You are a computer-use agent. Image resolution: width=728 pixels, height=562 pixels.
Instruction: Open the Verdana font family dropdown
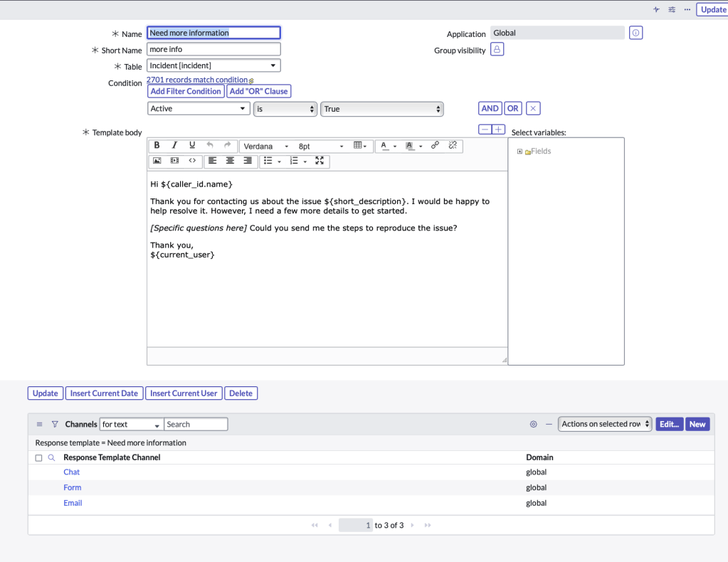pos(266,147)
